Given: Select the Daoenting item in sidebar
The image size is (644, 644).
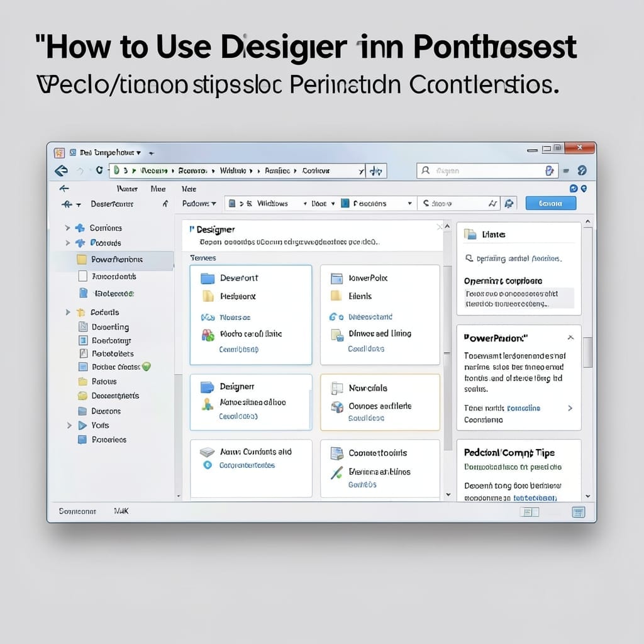Looking at the screenshot, I should 110,327.
